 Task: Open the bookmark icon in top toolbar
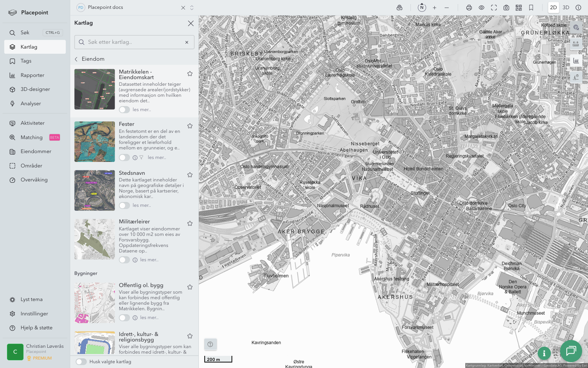(x=531, y=8)
